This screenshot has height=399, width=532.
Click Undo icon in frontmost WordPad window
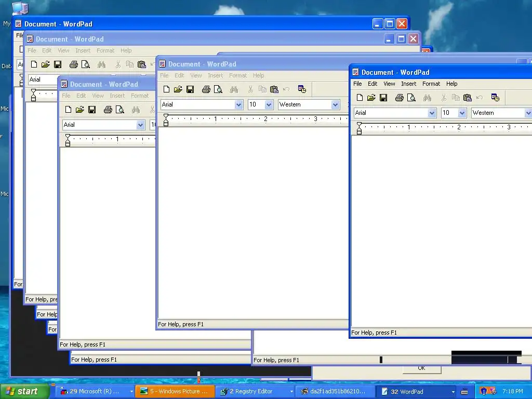[x=480, y=98]
